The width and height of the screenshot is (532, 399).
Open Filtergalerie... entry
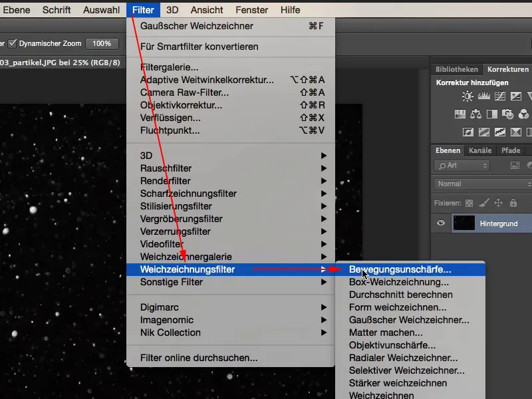click(x=231, y=67)
